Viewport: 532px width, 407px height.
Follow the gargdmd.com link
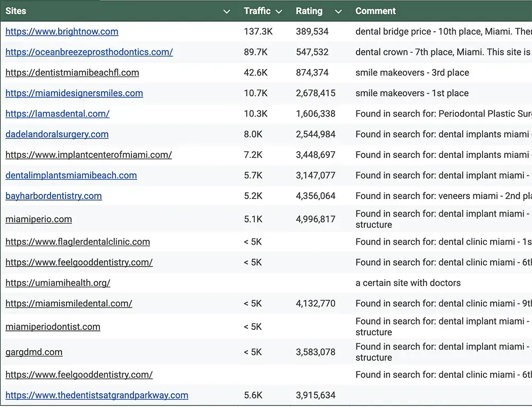pos(34,352)
